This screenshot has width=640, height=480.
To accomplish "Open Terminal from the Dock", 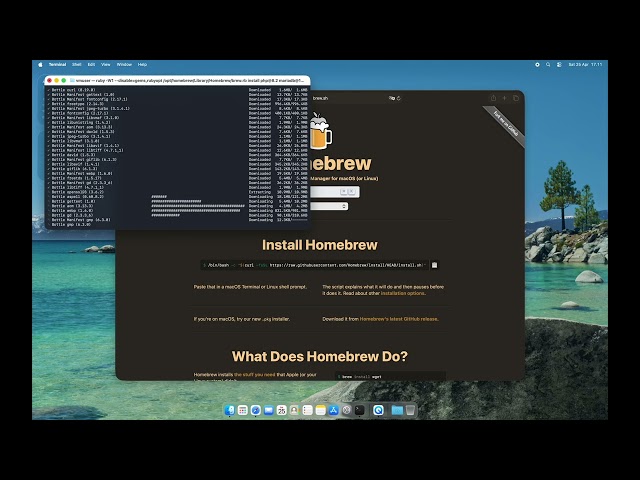I will click(359, 410).
